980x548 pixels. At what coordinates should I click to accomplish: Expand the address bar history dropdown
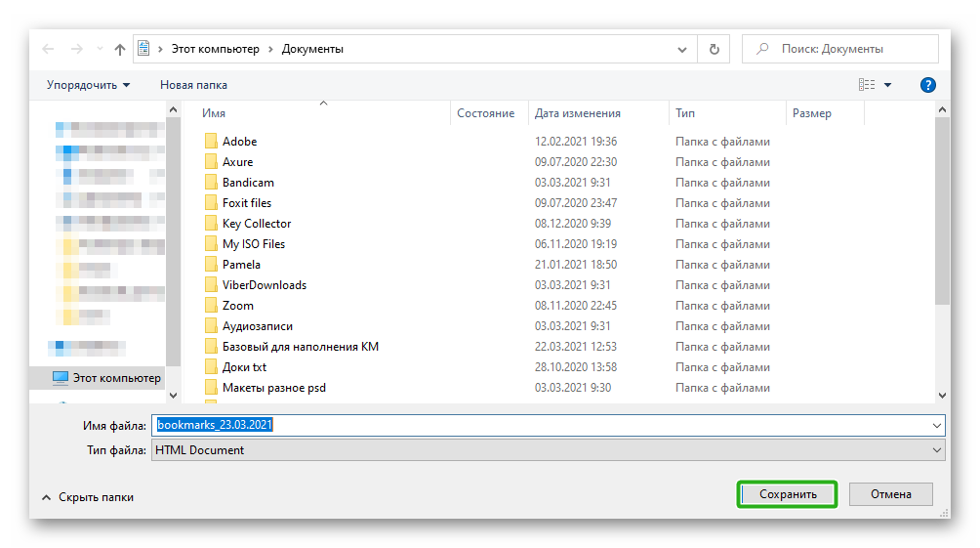pyautogui.click(x=682, y=50)
